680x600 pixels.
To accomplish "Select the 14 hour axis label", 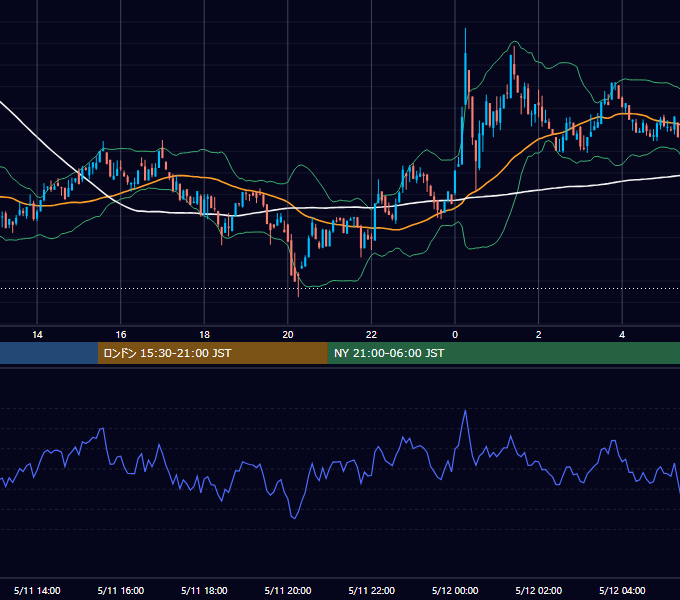I will (37, 335).
